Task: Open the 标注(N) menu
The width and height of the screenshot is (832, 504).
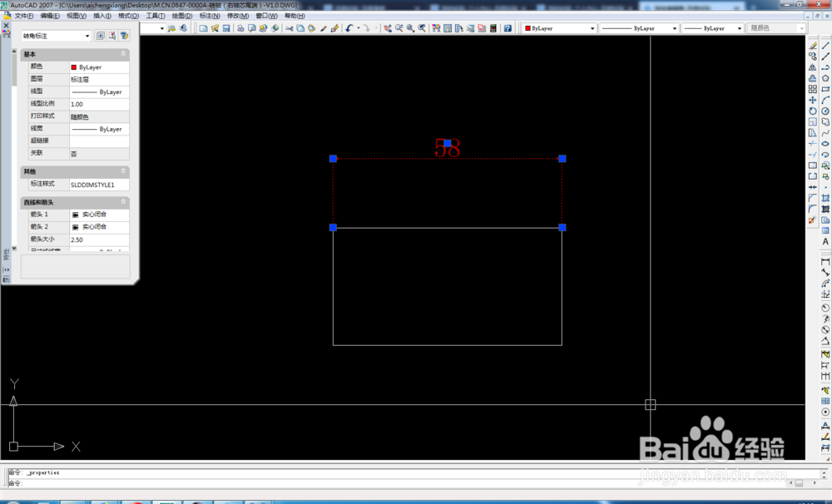Action: click(x=210, y=16)
